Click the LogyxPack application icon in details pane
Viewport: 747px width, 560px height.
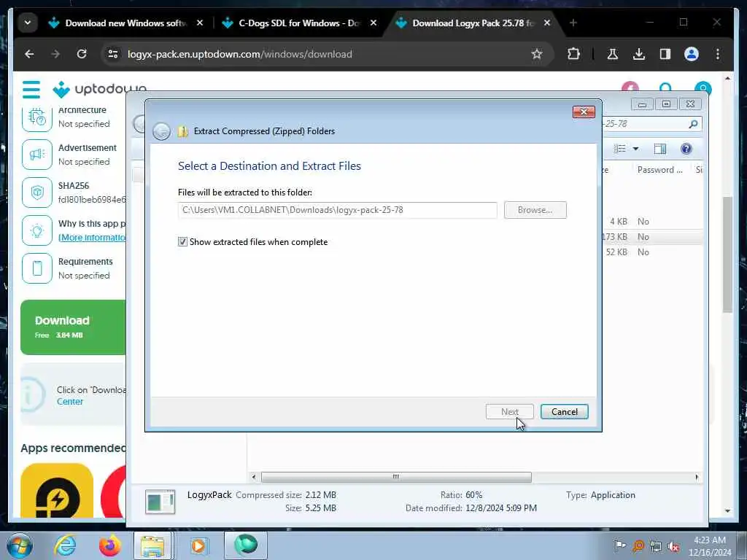point(160,502)
